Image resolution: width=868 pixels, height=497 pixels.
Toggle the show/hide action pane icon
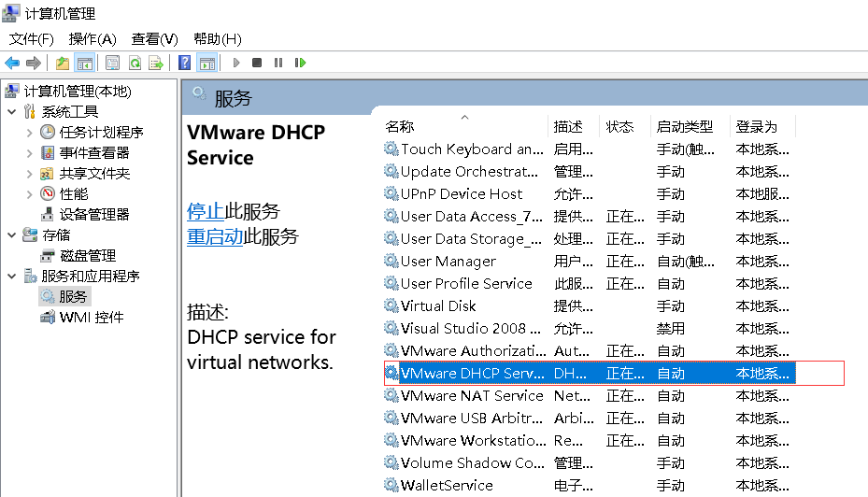(206, 63)
